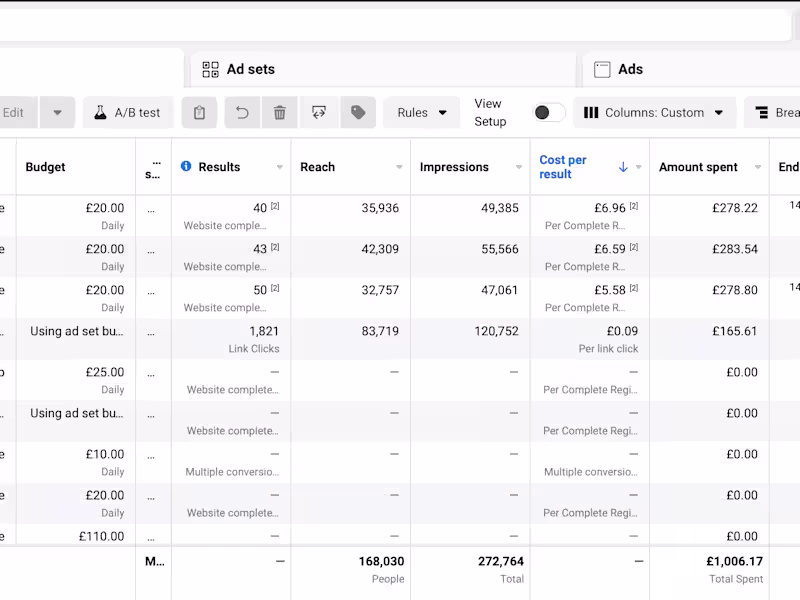Viewport: 800px width, 600px height.
Task: Click the tag label icon
Action: tap(358, 113)
